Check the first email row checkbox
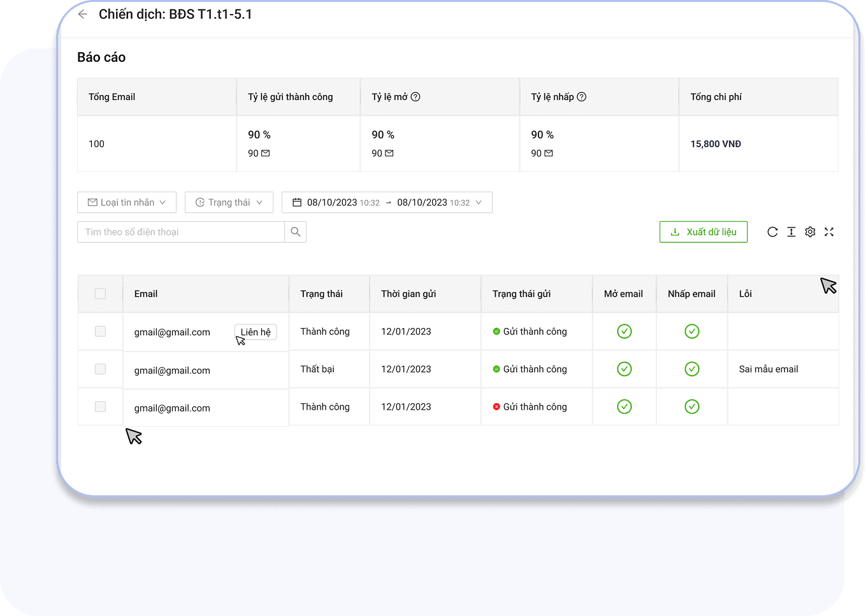This screenshot has width=868, height=616. [100, 331]
